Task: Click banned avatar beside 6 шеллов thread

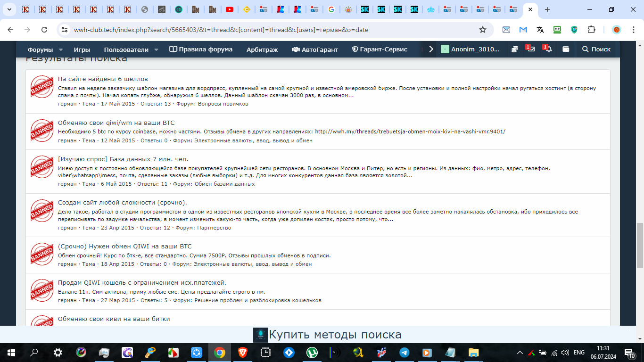Action: tap(42, 87)
